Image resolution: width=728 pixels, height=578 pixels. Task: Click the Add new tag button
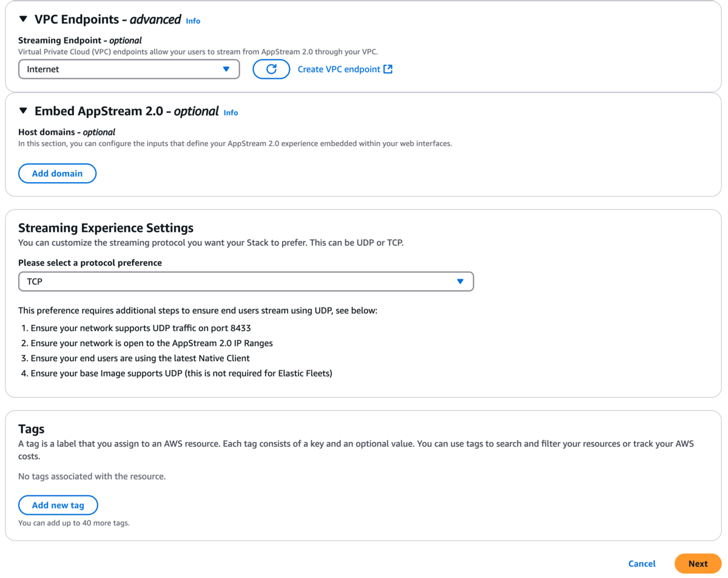[58, 505]
